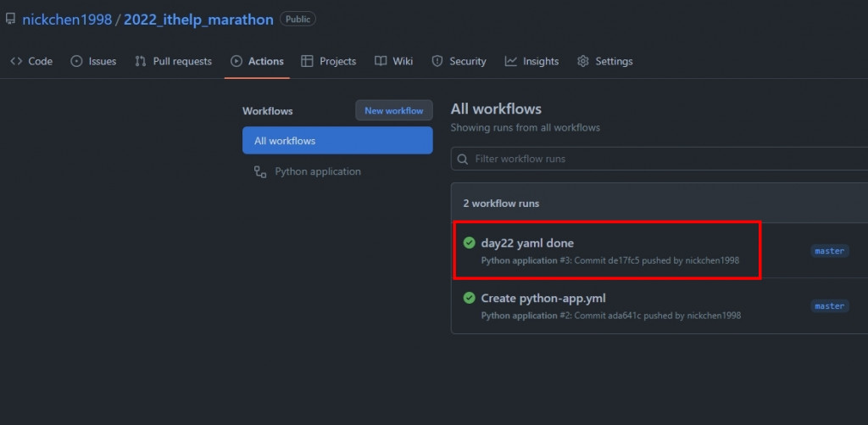Viewport: 868px width, 425px height.
Task: Select All workflows in the sidebar
Action: click(337, 141)
